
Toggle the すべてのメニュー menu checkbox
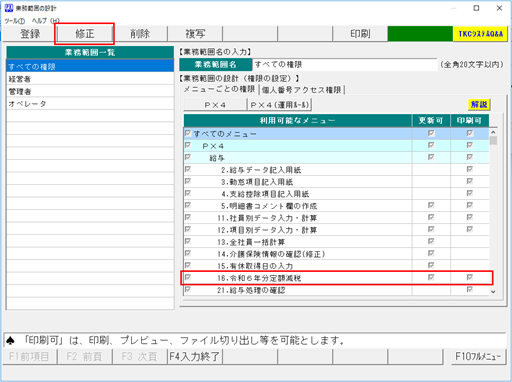pos(188,133)
